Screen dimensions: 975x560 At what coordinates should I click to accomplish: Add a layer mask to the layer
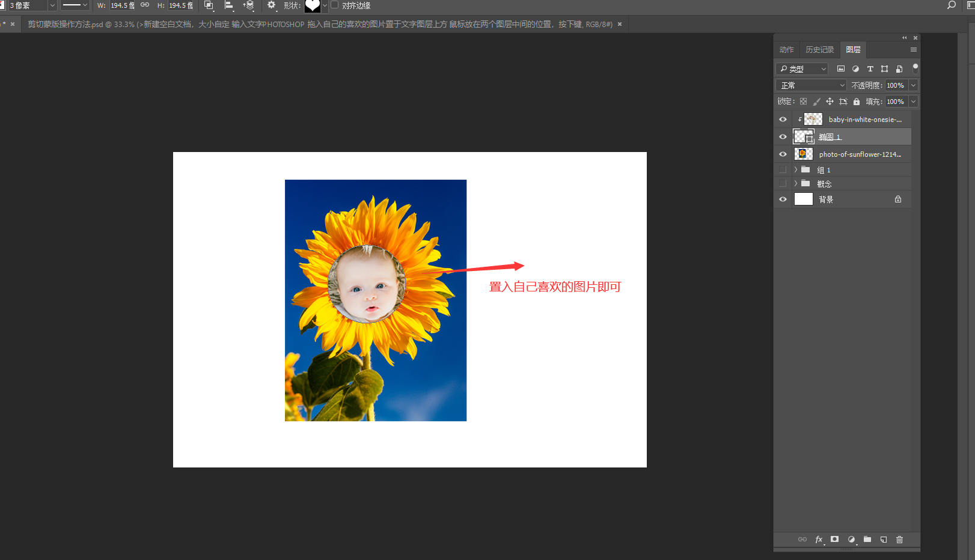pyautogui.click(x=834, y=540)
